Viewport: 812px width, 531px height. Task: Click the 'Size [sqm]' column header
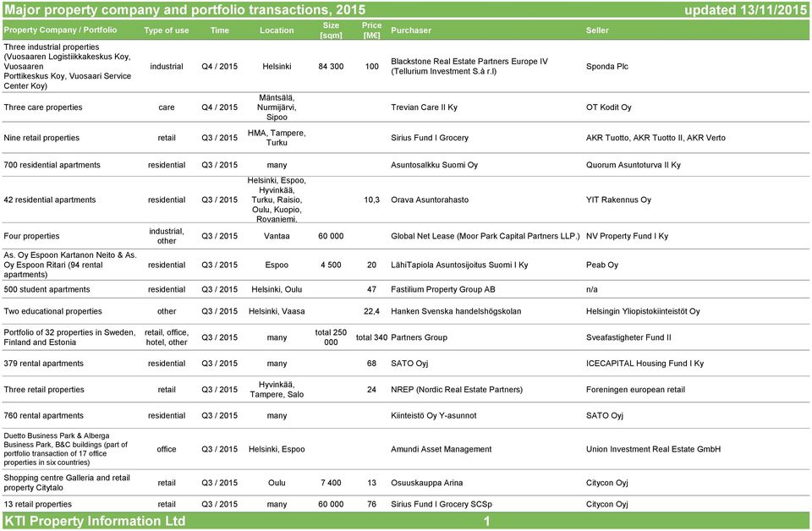pyautogui.click(x=331, y=30)
